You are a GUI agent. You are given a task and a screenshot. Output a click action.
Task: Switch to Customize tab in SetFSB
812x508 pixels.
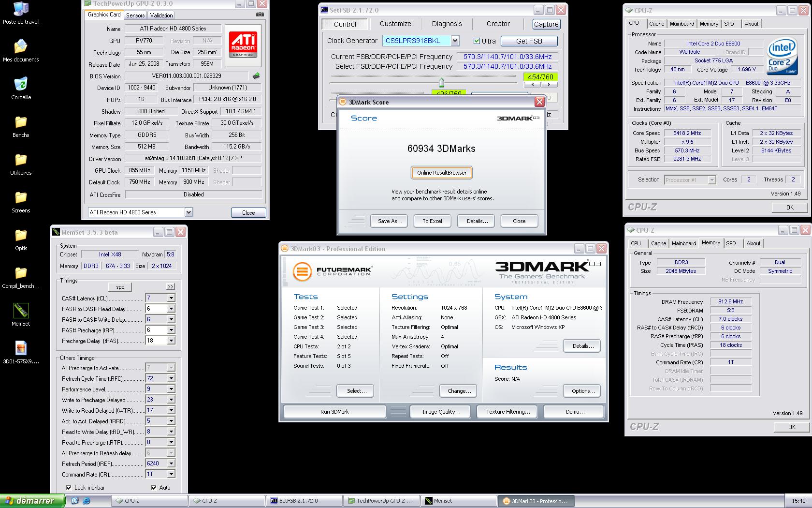point(395,24)
